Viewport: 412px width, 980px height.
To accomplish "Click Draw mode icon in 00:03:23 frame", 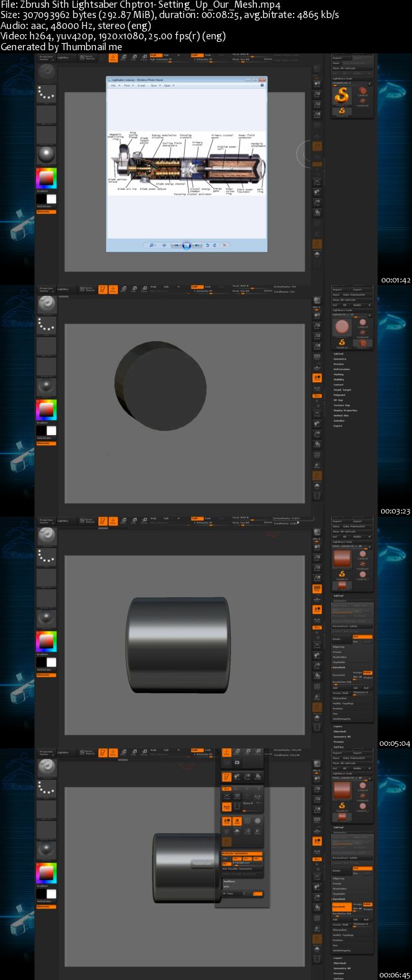I will click(x=113, y=291).
